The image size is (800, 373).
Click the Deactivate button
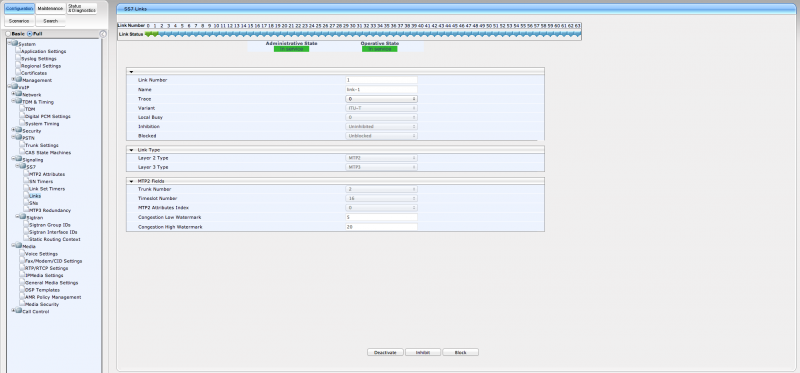[385, 352]
